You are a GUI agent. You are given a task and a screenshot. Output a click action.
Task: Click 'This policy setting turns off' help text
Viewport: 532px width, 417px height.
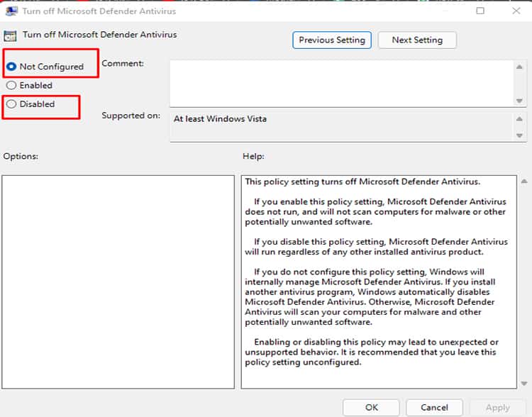pos(362,182)
